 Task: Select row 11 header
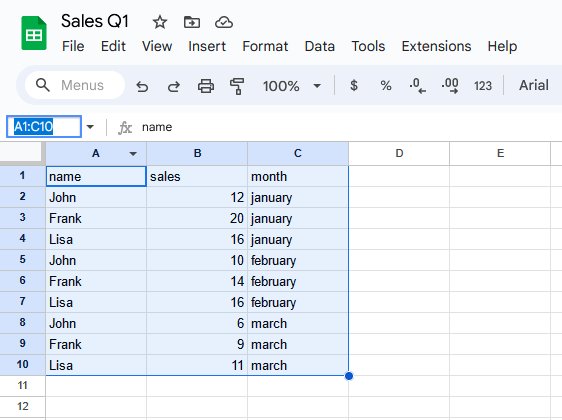tap(23, 386)
